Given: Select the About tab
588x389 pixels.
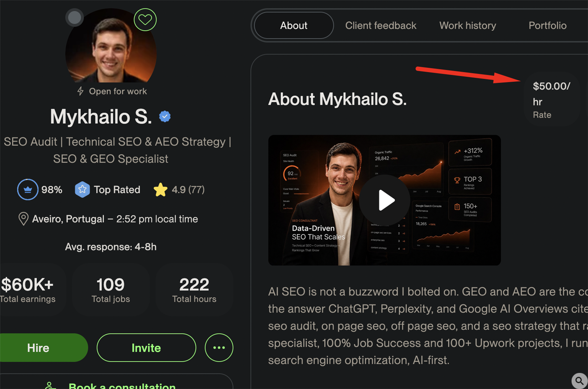Looking at the screenshot, I should click(294, 26).
